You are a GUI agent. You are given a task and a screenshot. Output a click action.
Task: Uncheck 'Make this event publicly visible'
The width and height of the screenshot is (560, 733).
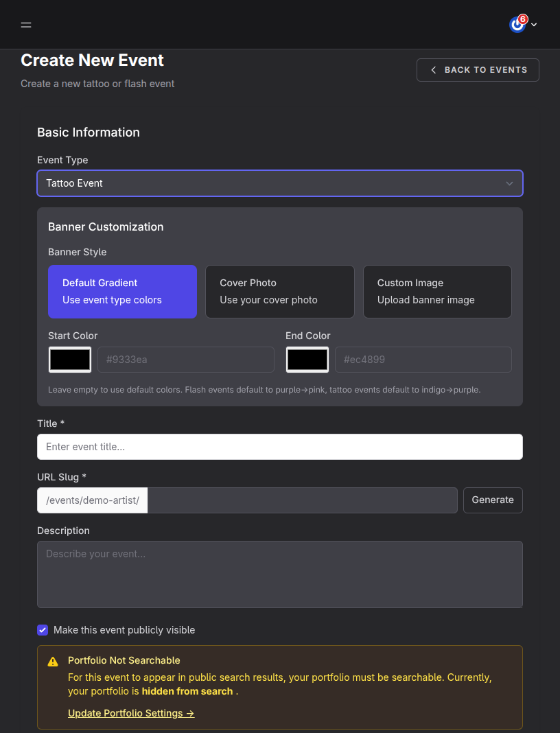pos(43,630)
